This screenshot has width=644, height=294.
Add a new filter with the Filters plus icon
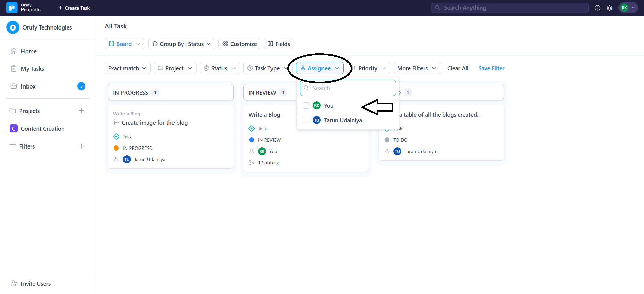click(81, 146)
